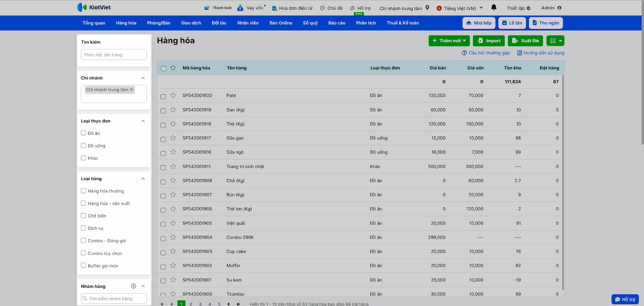Tick the Khác menu type filter
This screenshot has height=306, width=644.
(x=83, y=158)
